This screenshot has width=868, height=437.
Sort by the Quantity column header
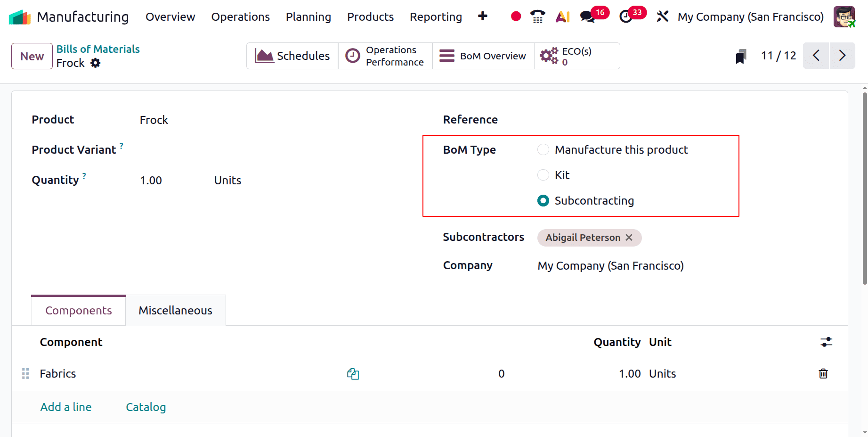[617, 342]
